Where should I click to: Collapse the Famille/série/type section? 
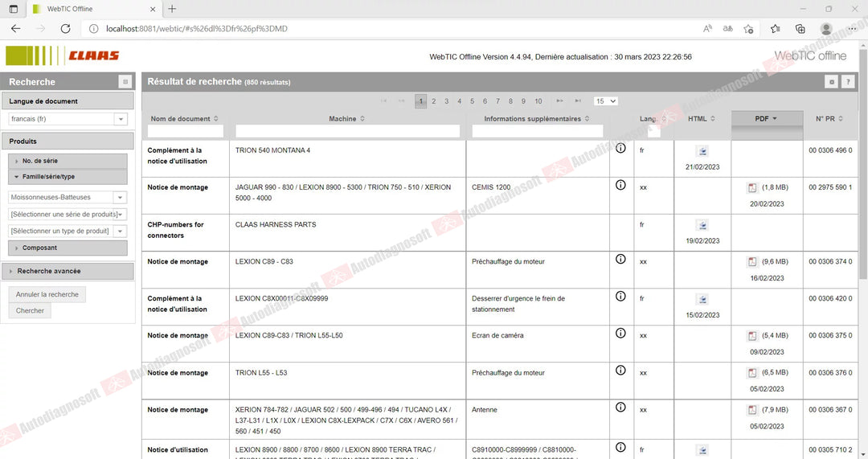click(68, 177)
